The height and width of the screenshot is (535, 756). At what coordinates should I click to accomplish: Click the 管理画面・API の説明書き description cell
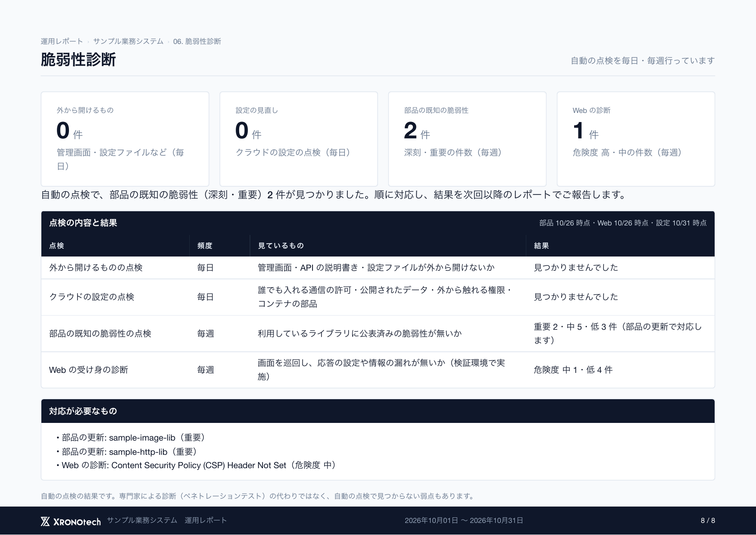click(376, 268)
